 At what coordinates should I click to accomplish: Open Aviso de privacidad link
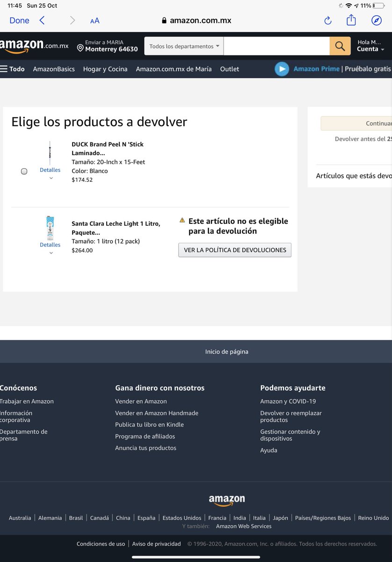(x=157, y=544)
